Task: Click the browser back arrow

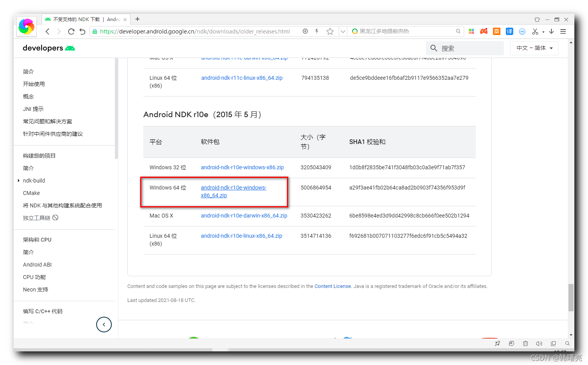Action: (48, 32)
